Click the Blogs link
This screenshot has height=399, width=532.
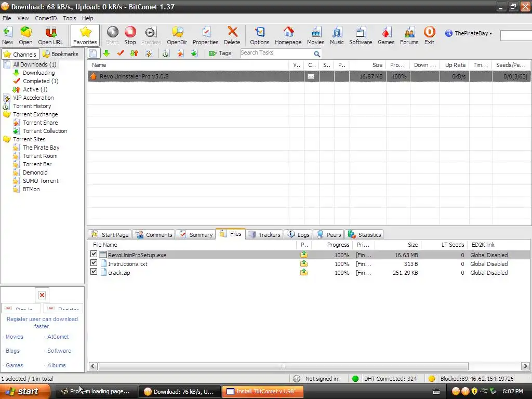tap(12, 351)
